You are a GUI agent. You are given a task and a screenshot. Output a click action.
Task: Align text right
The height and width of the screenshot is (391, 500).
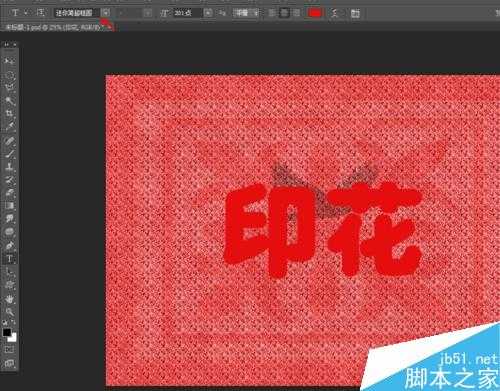(x=296, y=13)
